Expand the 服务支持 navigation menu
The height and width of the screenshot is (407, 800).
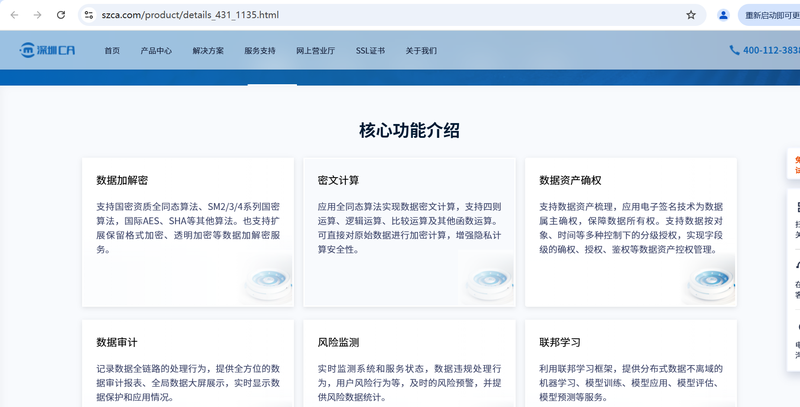[260, 50]
